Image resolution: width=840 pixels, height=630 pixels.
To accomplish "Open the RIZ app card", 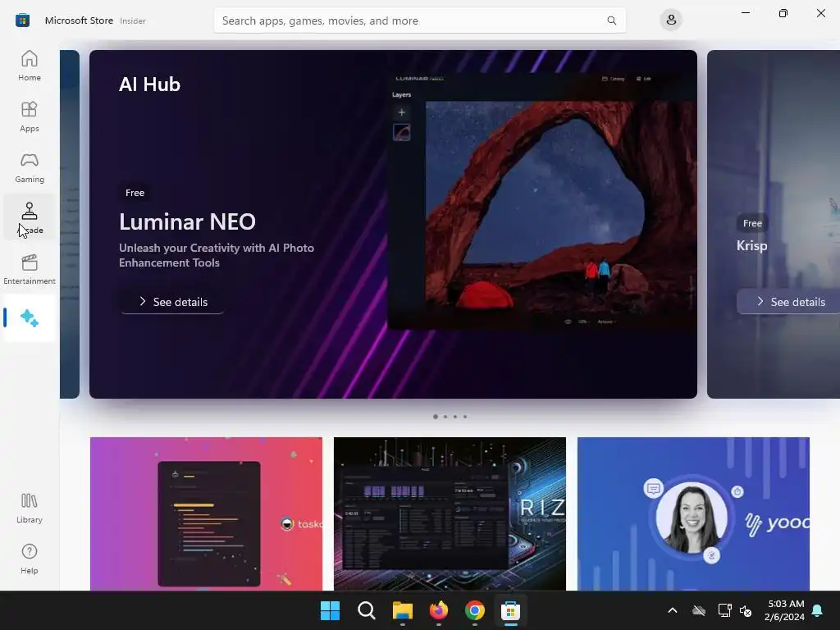I will pyautogui.click(x=450, y=514).
